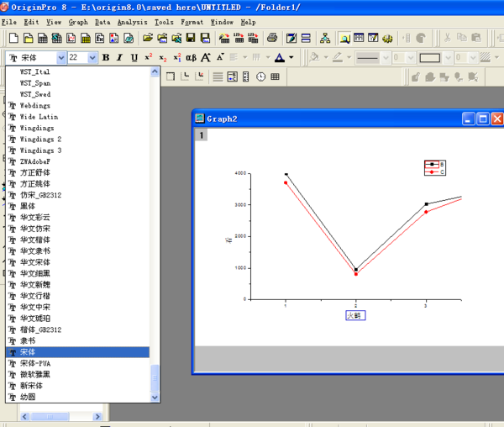Decrease font size with small A icon

tap(220, 57)
